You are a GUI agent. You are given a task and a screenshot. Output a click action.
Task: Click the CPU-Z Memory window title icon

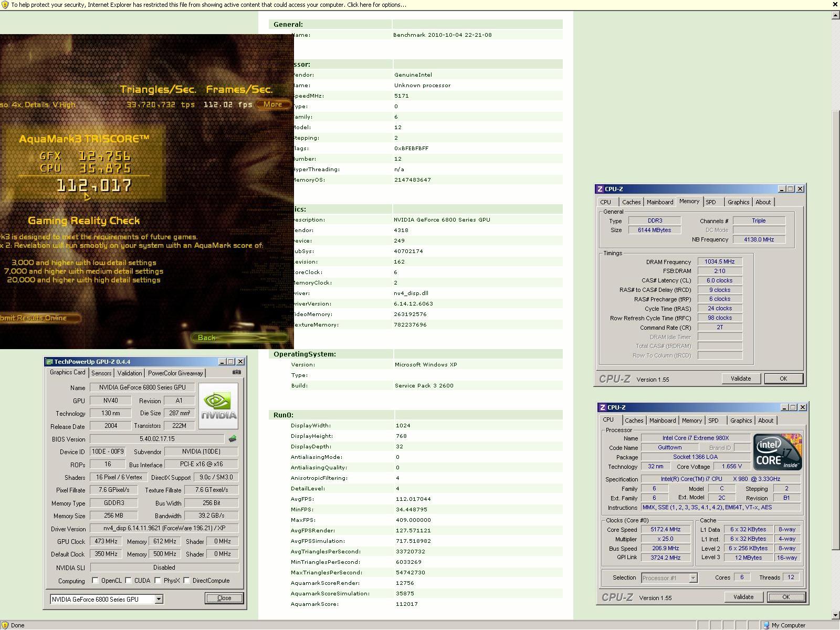point(600,189)
